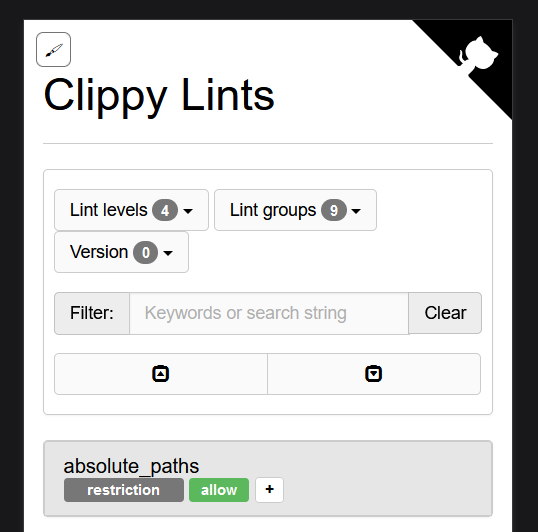Select the green allow level badge
The width and height of the screenshot is (538, 532).
click(219, 490)
